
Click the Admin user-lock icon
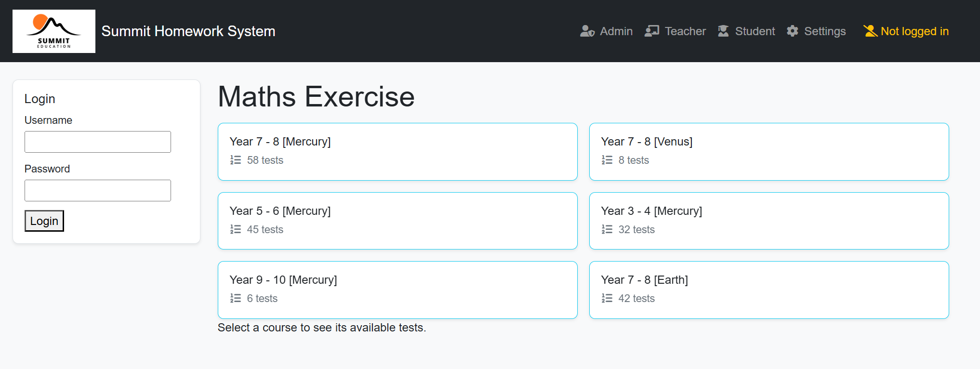point(587,31)
